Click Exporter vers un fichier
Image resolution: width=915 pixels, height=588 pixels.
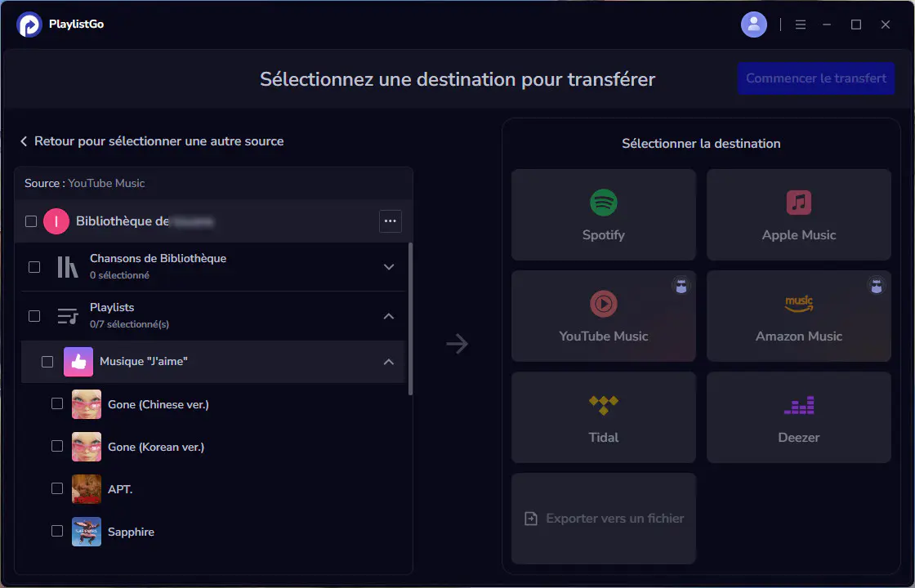coord(603,518)
